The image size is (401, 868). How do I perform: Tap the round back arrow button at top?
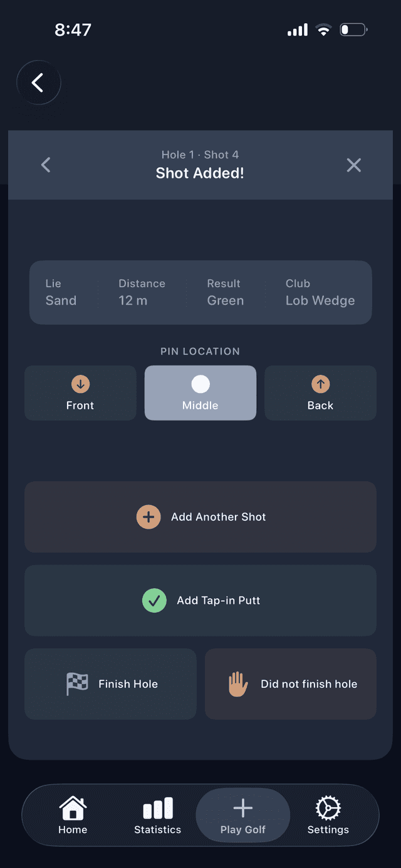coord(38,83)
